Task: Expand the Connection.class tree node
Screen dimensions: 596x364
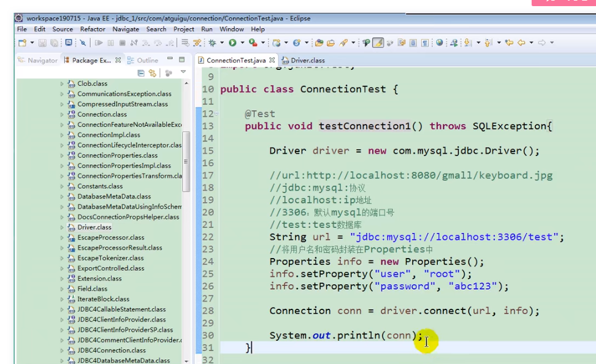Action: [61, 115]
